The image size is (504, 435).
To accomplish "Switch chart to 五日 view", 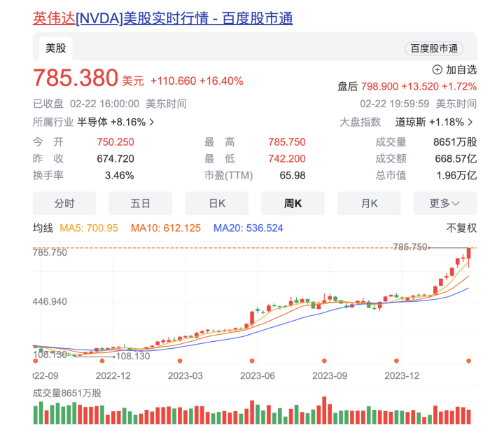I will pos(141,203).
